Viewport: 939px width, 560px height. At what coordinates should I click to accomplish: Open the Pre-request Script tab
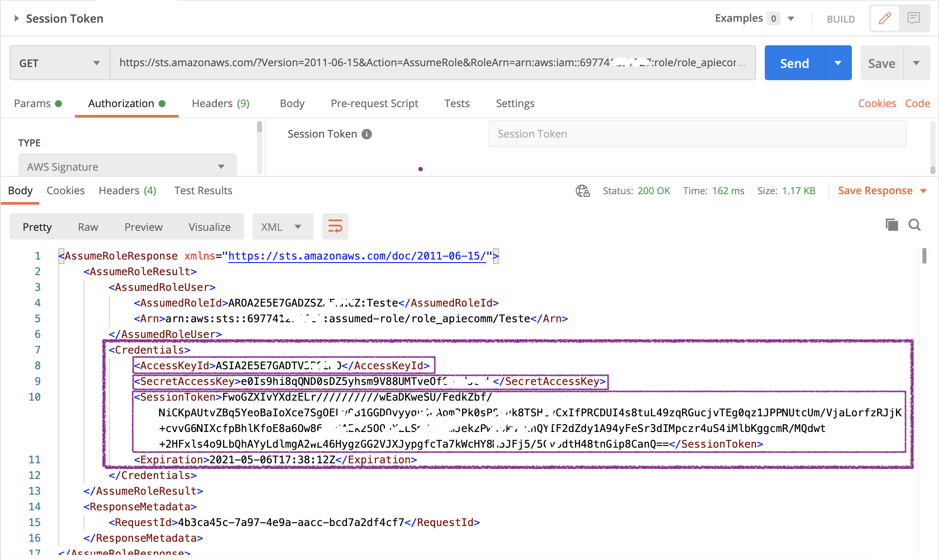[374, 104]
